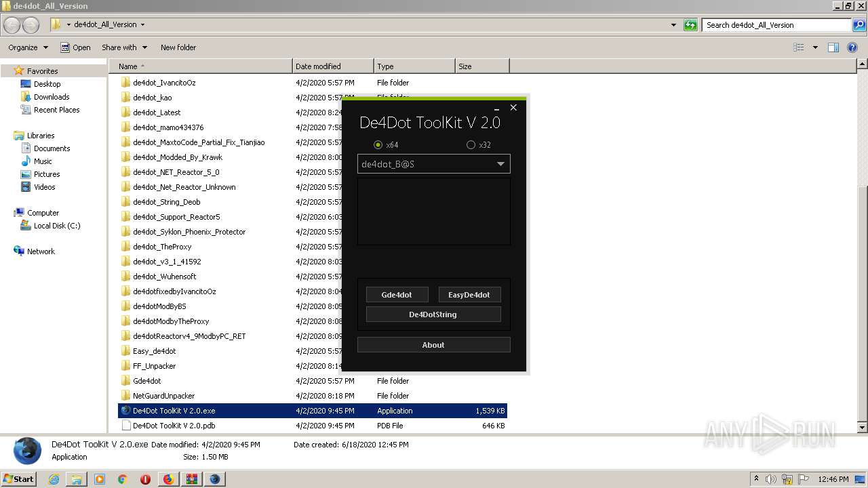868x488 pixels.
Task: Select Favorites in navigation pane
Action: click(42, 71)
